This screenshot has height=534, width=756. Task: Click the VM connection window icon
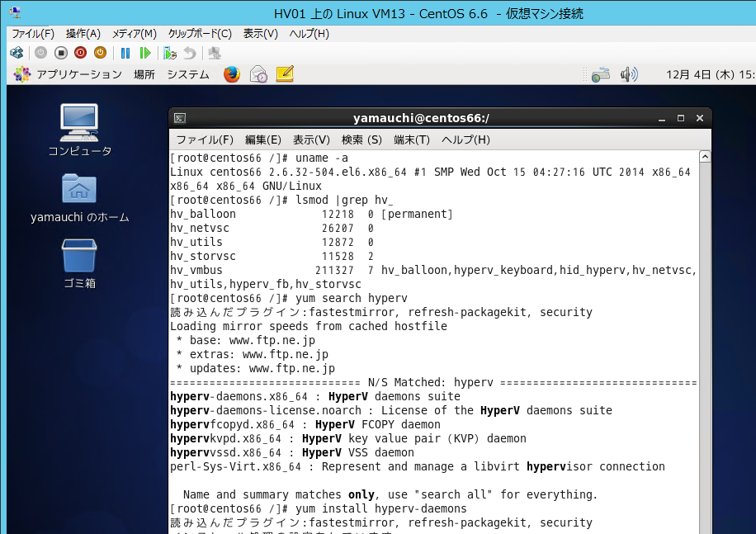(x=15, y=13)
